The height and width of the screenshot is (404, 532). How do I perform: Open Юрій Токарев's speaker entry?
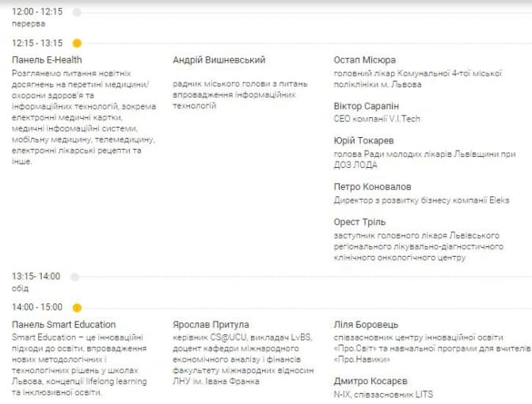coord(365,141)
